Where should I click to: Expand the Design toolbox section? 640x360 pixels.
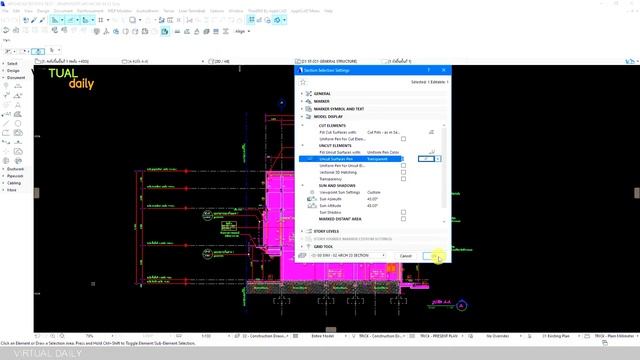click(4, 71)
